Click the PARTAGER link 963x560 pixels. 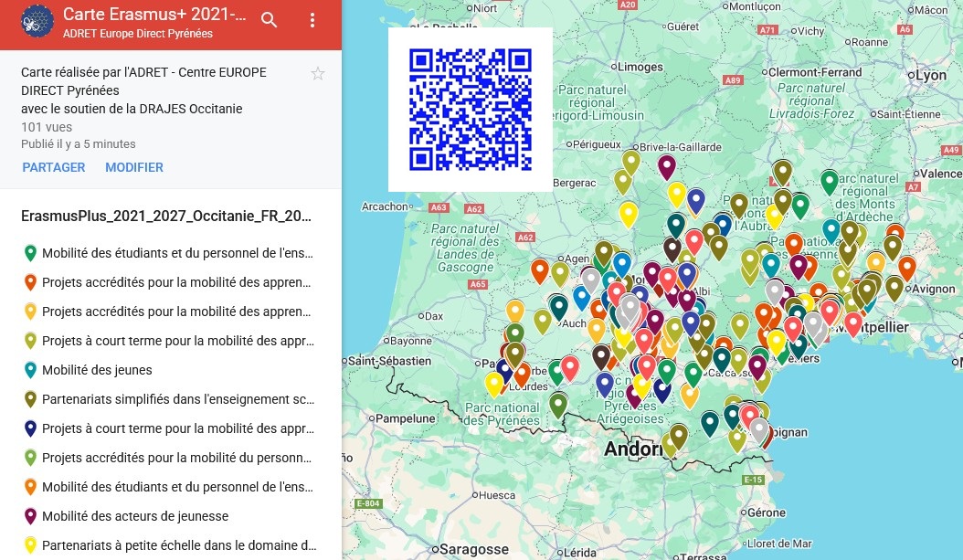(x=53, y=168)
